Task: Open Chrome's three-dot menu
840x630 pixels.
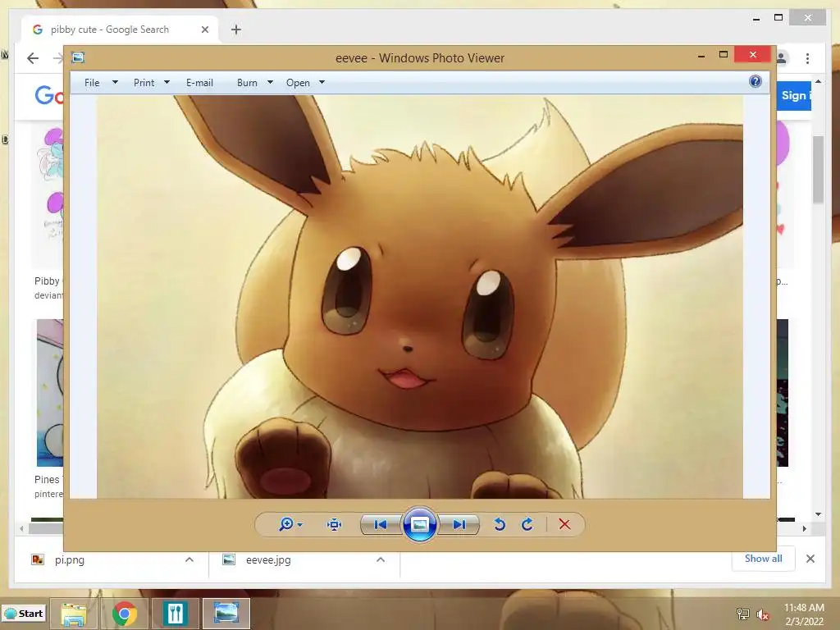Action: pos(807,58)
